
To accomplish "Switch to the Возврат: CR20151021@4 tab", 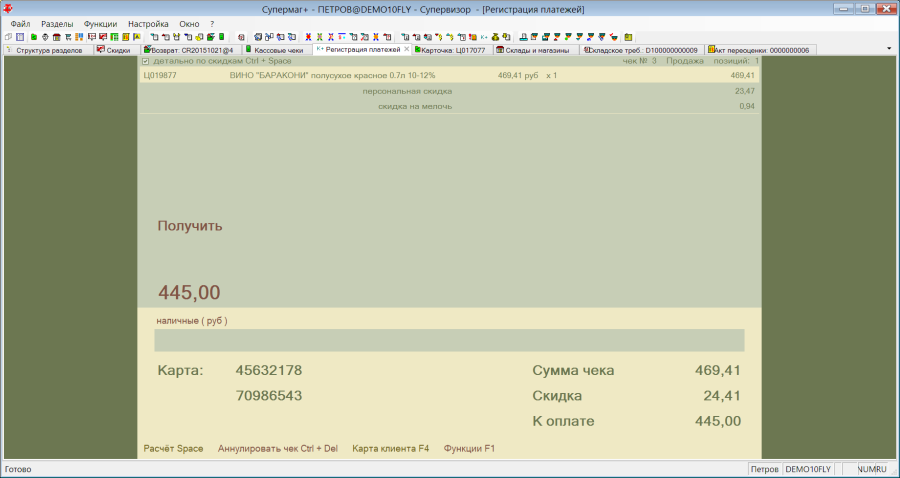I will coord(191,50).
